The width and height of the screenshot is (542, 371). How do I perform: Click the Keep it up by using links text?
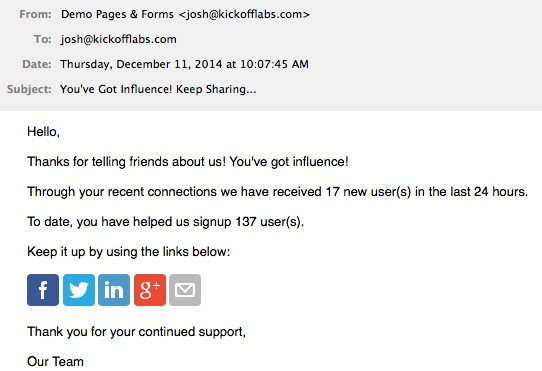pyautogui.click(x=129, y=251)
